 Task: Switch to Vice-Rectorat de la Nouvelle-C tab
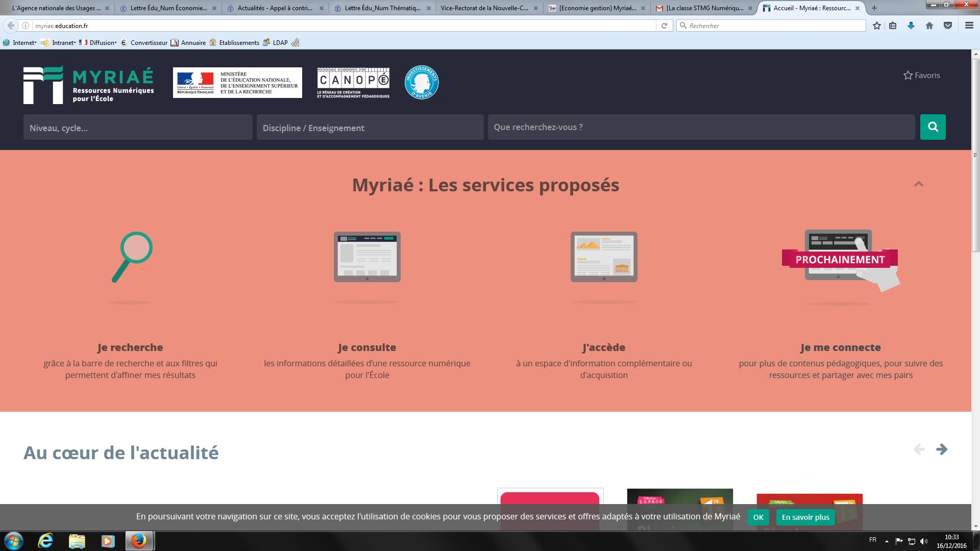pyautogui.click(x=484, y=8)
